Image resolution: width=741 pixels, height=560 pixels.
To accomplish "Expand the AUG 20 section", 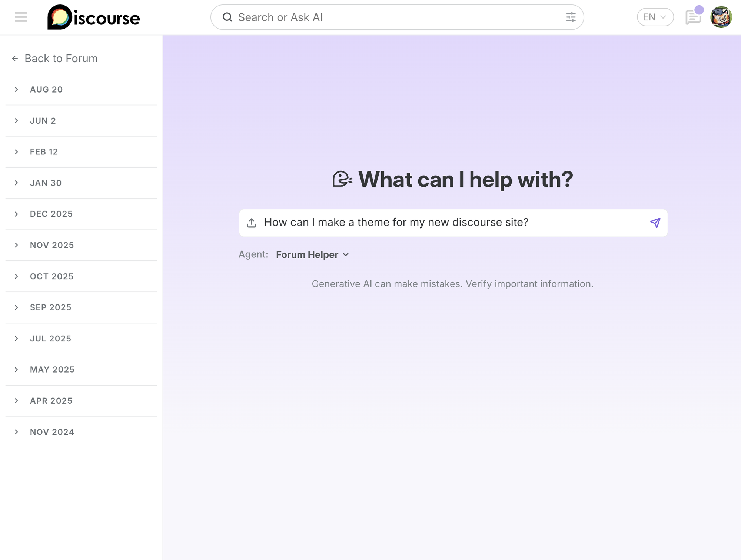I will [81, 90].
